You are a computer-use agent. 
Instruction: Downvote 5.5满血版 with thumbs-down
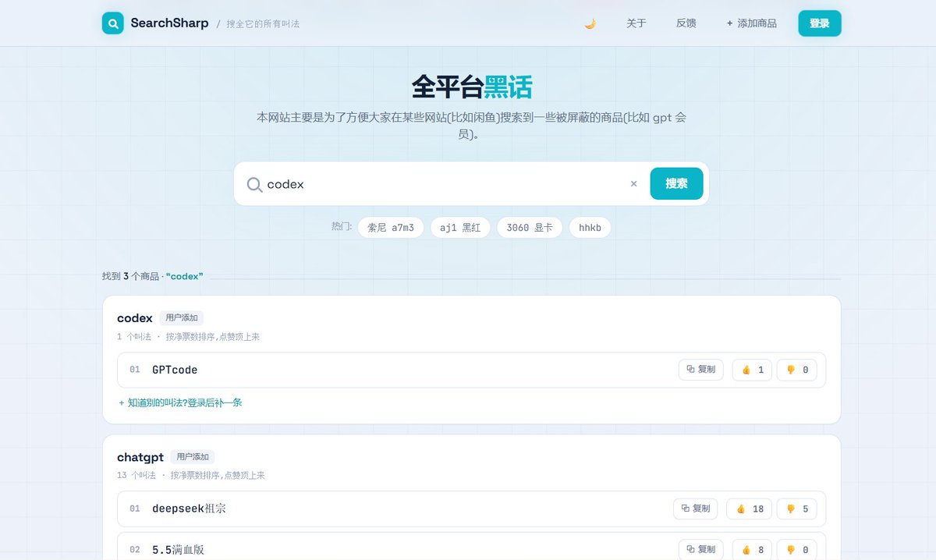(797, 550)
